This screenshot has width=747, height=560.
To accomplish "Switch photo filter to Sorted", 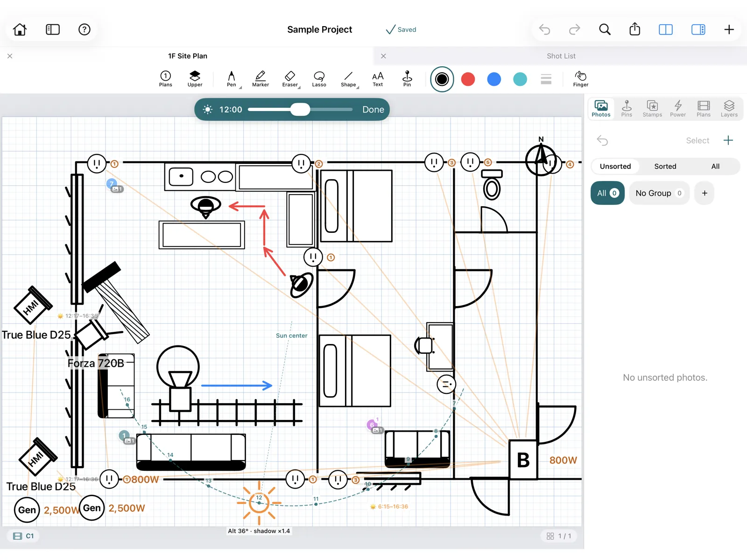I will (x=665, y=166).
